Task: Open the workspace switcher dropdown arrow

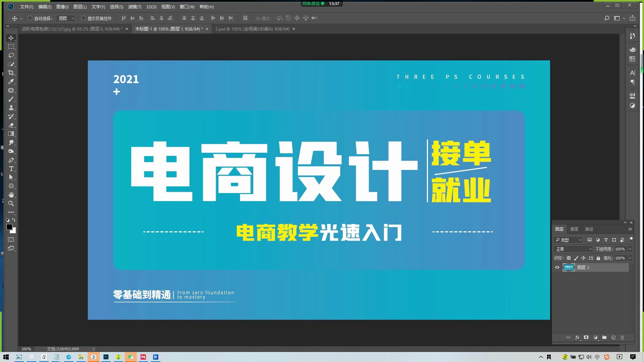Action: point(624,18)
